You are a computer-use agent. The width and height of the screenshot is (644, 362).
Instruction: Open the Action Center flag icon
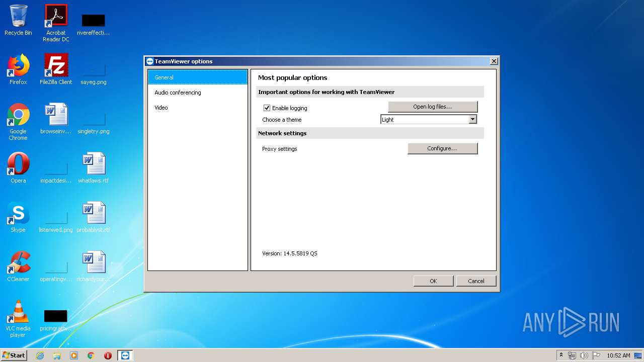tap(596, 355)
